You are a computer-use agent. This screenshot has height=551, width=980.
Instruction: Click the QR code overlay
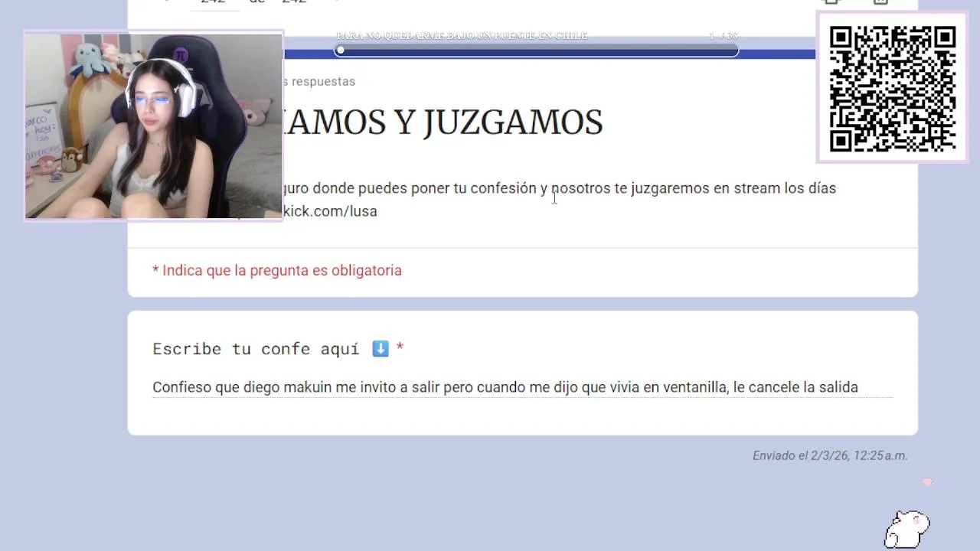893,87
